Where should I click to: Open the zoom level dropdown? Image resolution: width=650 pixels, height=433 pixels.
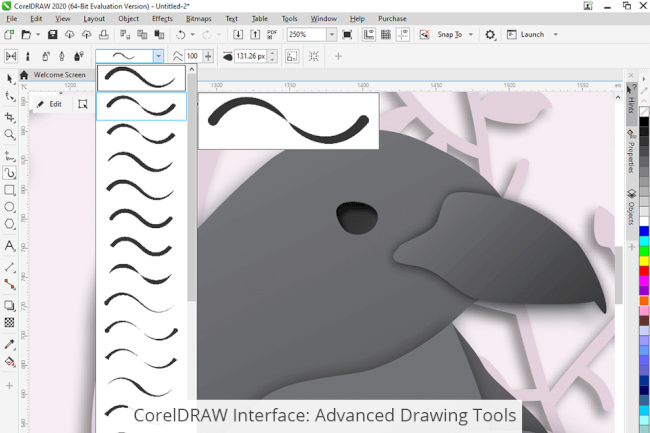(x=332, y=34)
